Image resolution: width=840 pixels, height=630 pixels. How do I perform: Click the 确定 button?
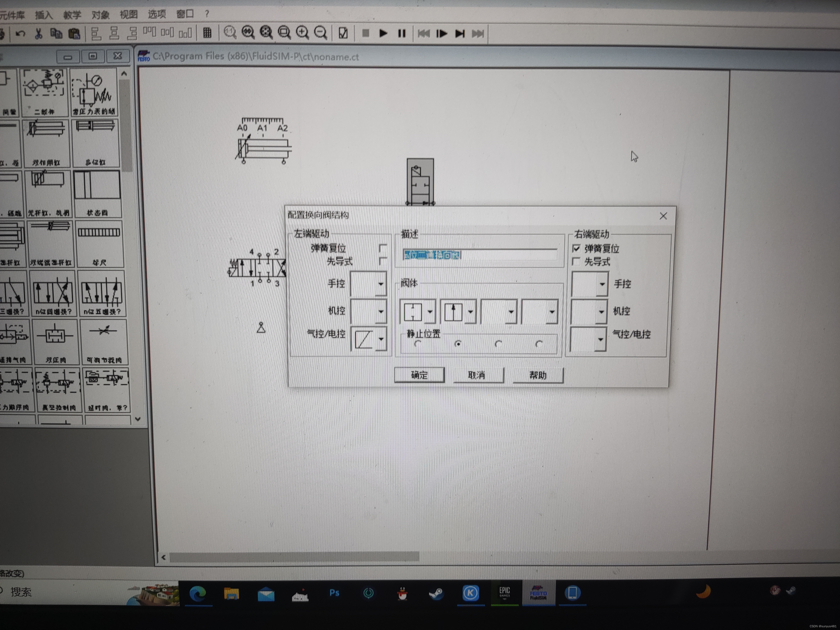click(419, 375)
